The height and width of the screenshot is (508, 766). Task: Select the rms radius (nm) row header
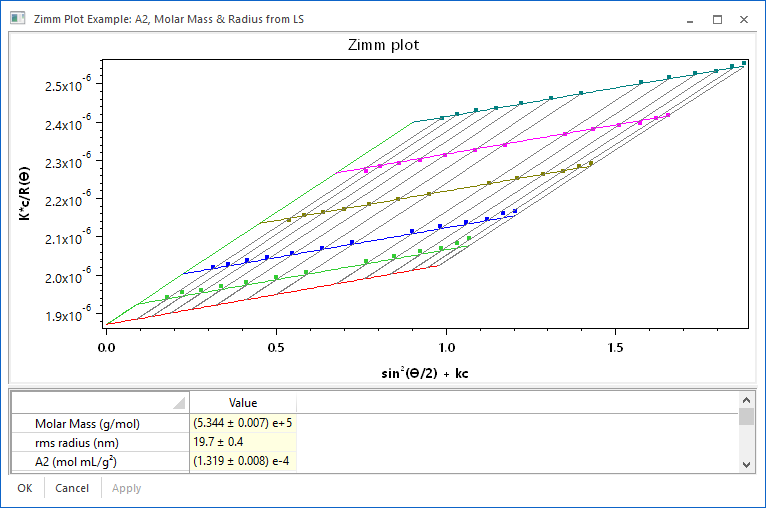[100, 442]
